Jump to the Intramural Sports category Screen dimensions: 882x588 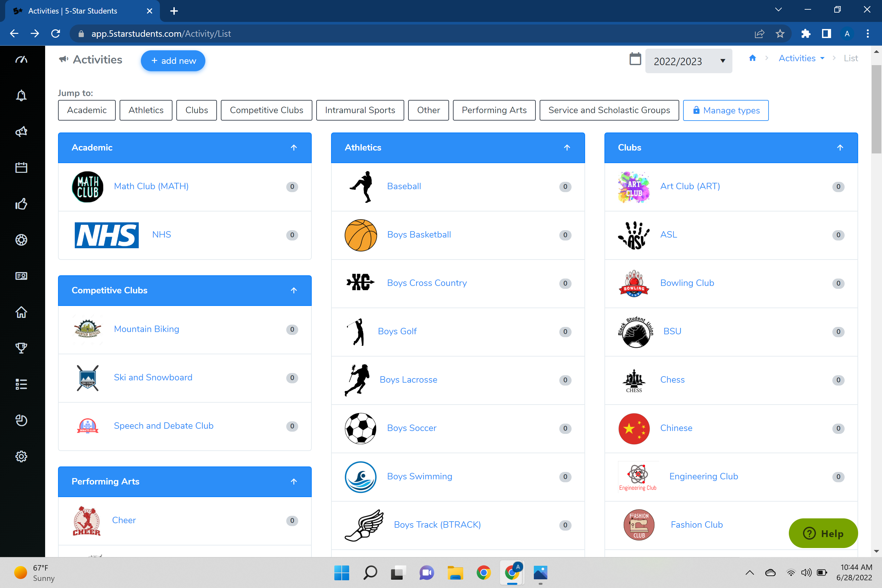(360, 110)
